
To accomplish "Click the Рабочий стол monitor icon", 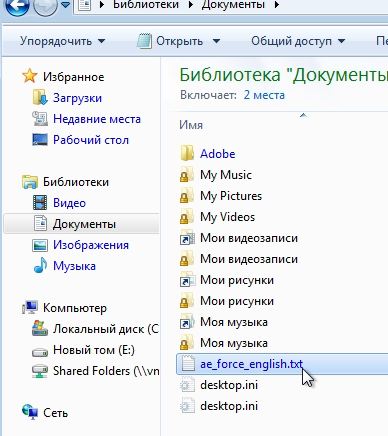I will 40,140.
